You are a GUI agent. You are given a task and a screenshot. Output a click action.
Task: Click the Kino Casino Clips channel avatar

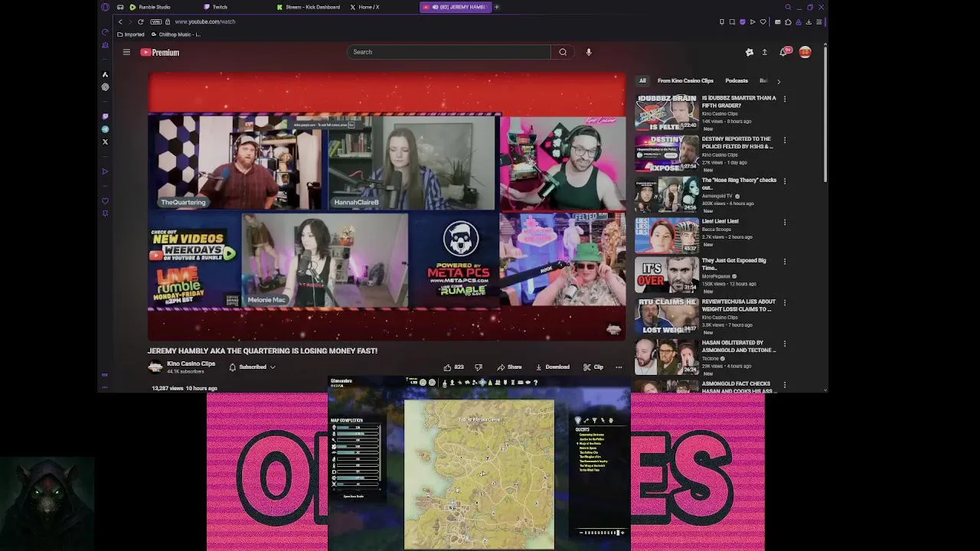point(155,367)
